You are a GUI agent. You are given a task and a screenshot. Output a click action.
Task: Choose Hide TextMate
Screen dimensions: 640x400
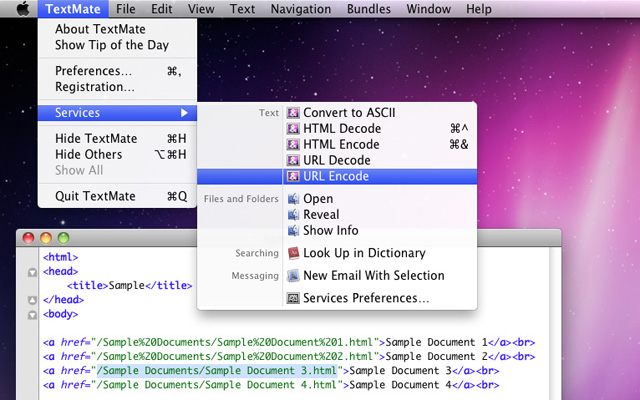point(118,139)
